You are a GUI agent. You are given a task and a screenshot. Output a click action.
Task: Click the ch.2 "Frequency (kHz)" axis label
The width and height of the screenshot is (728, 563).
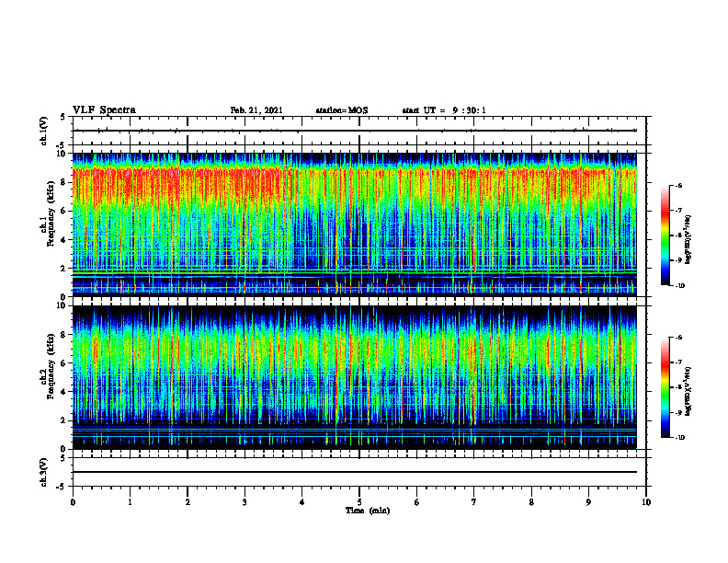click(51, 366)
